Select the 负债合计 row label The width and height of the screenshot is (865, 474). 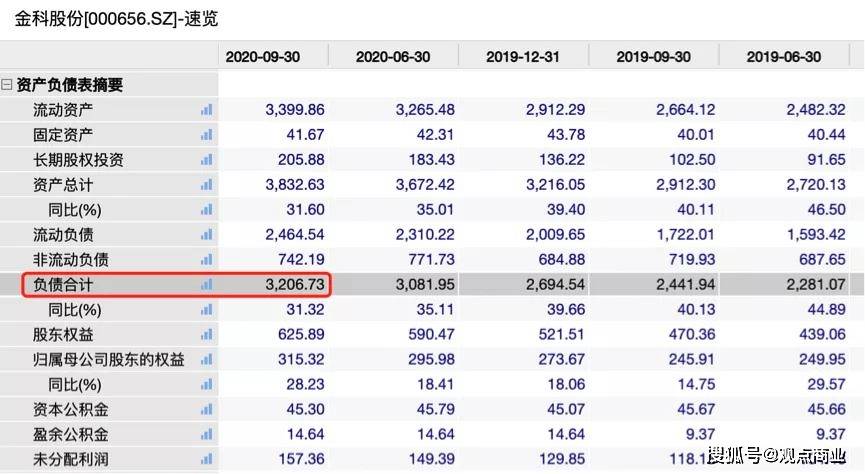point(63,285)
